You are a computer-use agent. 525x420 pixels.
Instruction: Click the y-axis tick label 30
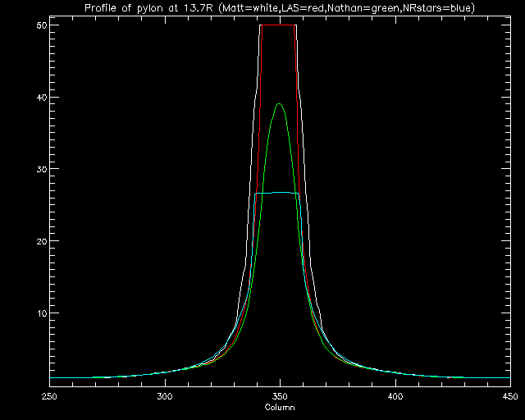[41, 169]
